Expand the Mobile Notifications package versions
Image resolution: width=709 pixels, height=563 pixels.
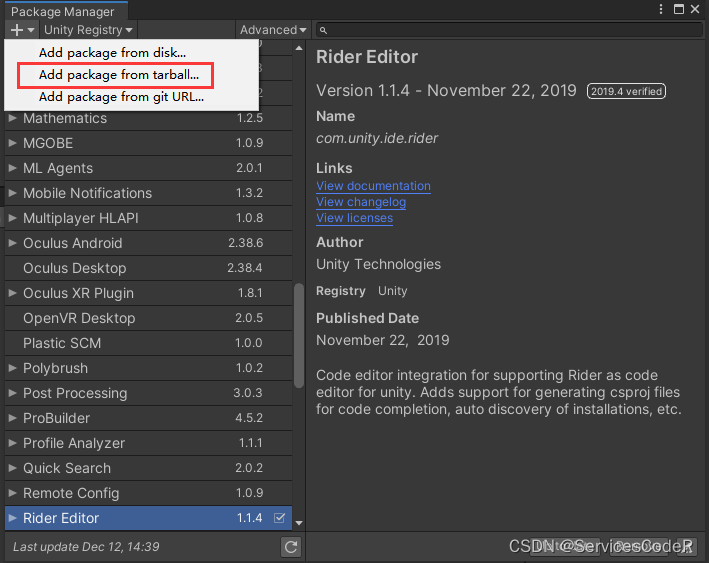tap(13, 193)
